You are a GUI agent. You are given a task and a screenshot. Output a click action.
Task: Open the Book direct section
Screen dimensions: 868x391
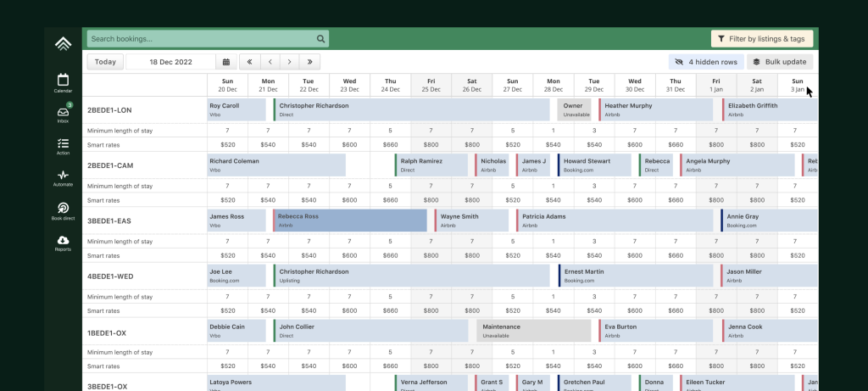[x=63, y=209]
